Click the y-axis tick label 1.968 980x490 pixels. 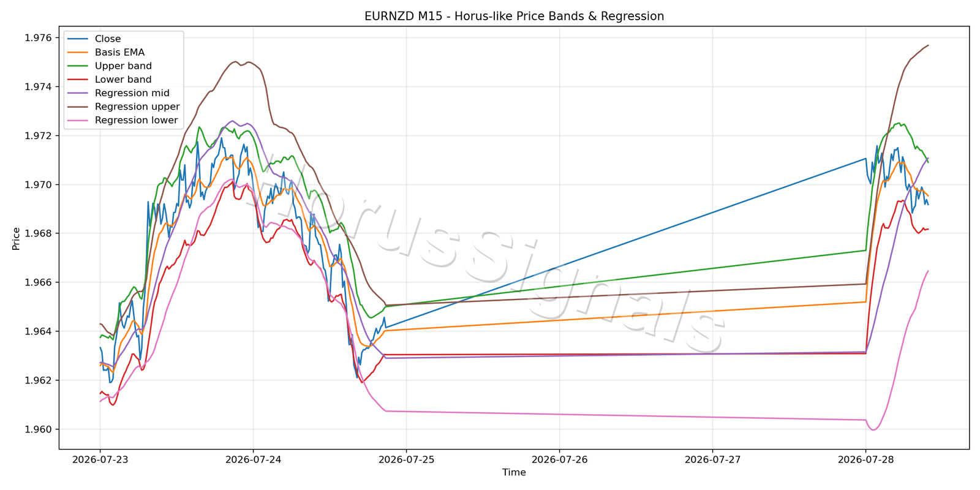coord(38,234)
